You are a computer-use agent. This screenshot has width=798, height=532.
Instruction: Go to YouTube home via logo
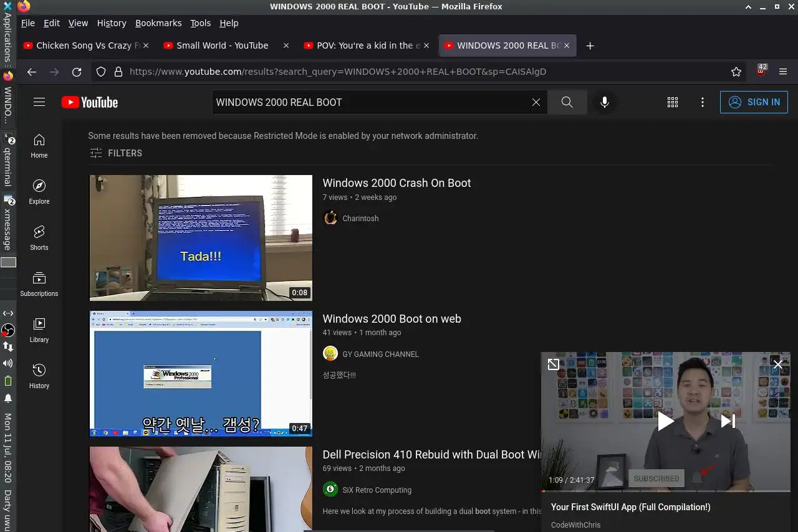coord(90,102)
